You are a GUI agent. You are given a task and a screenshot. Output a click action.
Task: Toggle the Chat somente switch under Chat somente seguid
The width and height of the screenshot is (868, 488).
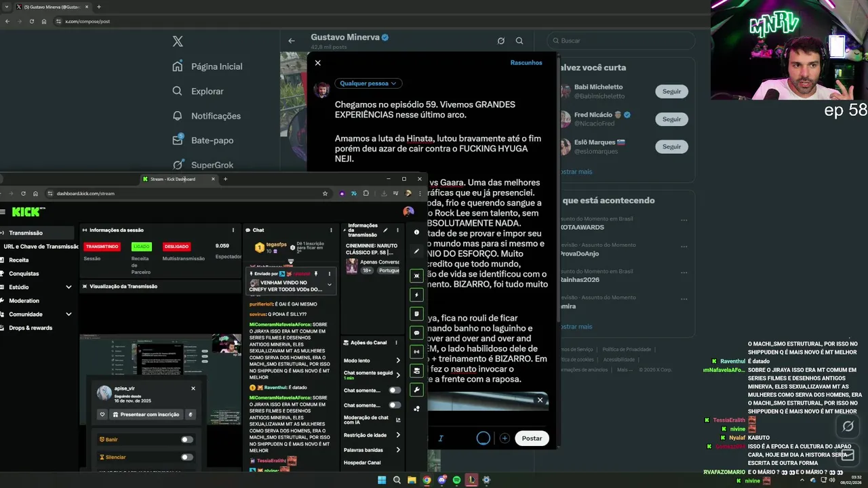(x=394, y=390)
